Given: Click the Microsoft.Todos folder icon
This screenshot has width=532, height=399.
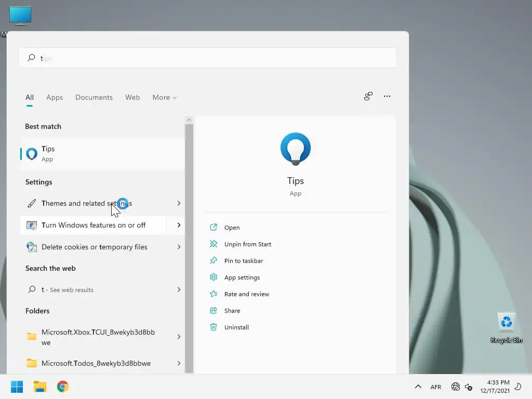Looking at the screenshot, I should pyautogui.click(x=32, y=363).
